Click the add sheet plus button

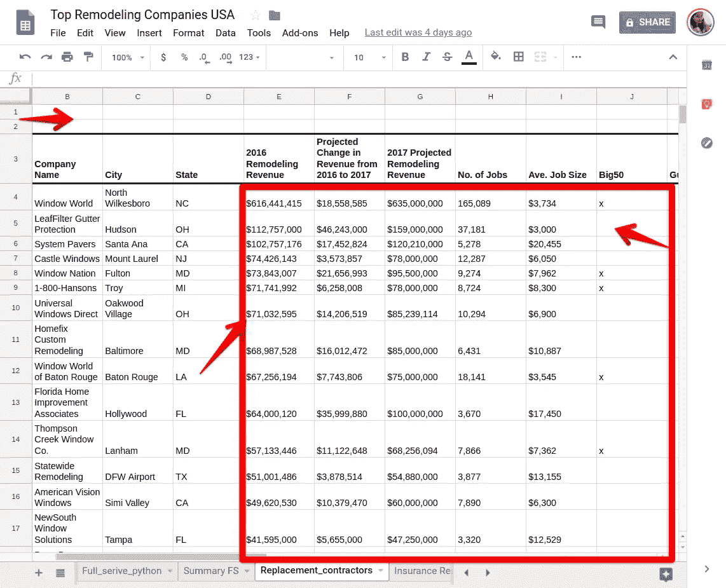click(x=38, y=573)
